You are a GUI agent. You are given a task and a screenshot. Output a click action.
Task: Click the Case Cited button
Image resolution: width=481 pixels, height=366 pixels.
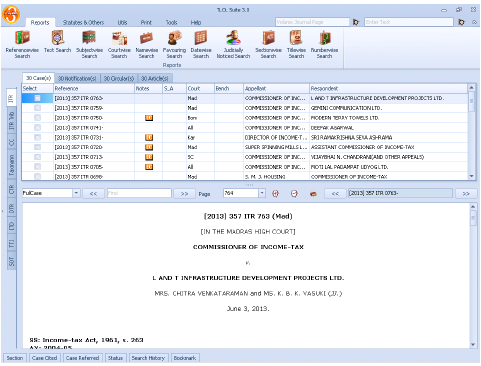[44, 358]
